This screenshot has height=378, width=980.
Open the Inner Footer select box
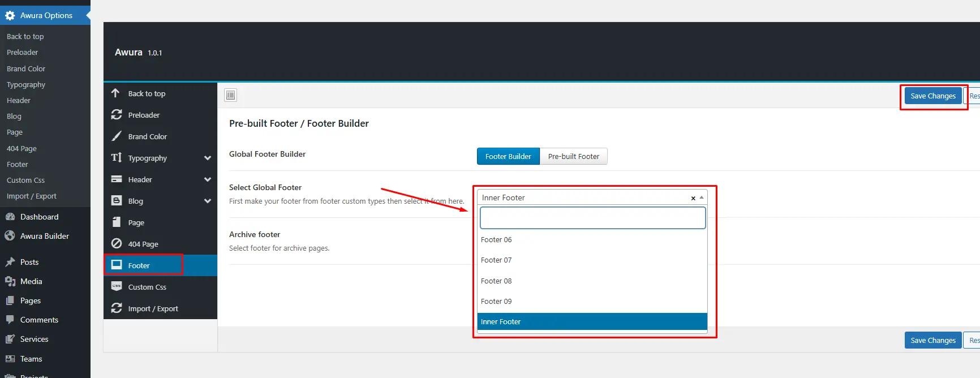click(592, 197)
